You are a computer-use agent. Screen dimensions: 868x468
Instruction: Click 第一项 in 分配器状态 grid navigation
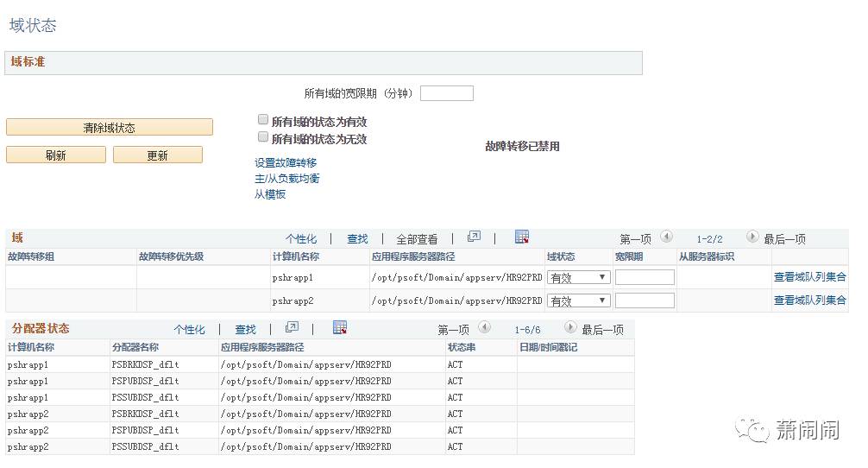click(453, 330)
